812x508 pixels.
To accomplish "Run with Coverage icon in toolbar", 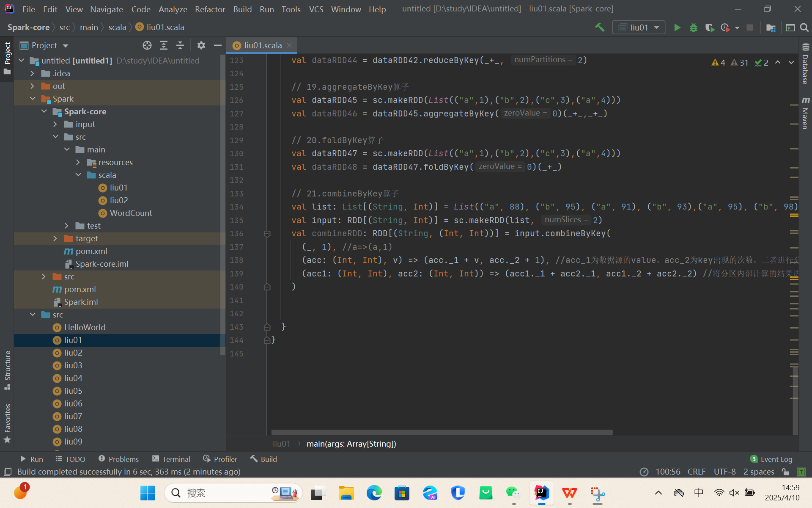I will coord(710,28).
